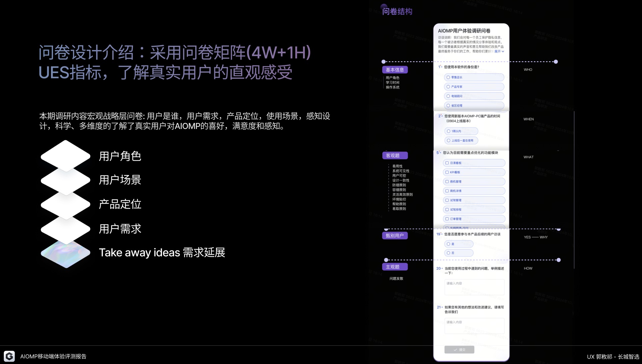The height and width of the screenshot is (364, 642).
Task: Click the YES —— WHY label
Action: [x=536, y=237]
